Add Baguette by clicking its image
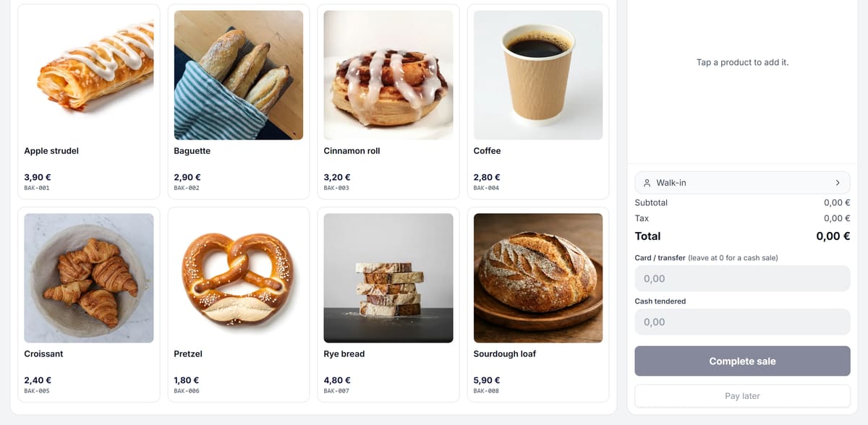Viewport: 868px width, 425px height. coord(239,75)
